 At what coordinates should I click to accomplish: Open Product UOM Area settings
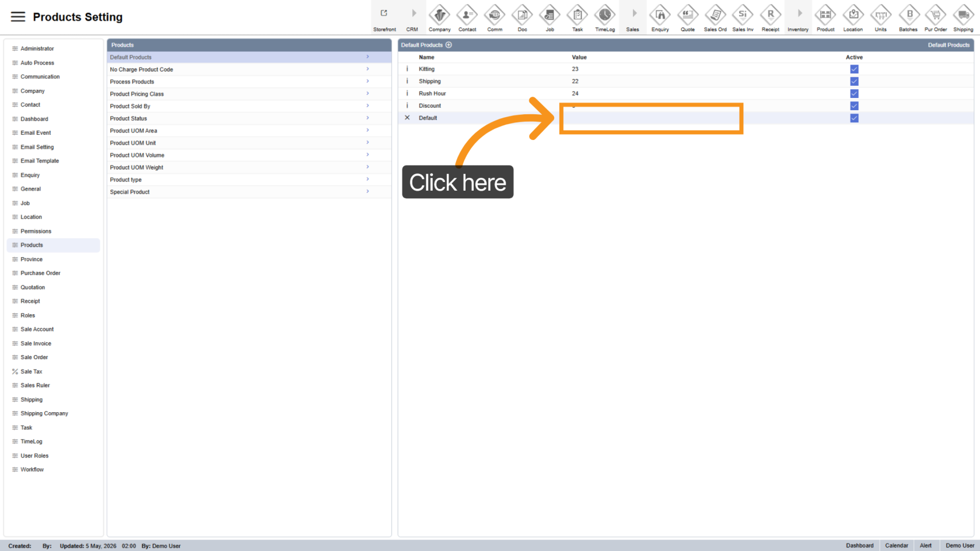click(x=249, y=131)
